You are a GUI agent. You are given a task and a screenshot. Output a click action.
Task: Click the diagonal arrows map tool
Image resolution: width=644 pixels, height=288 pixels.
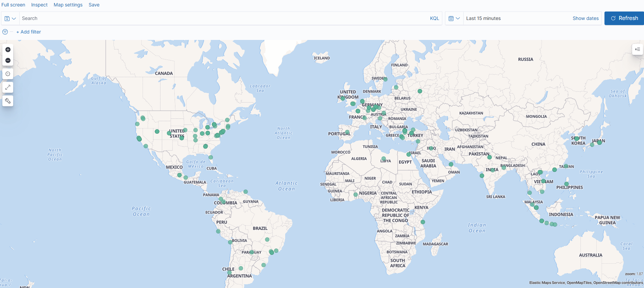(x=8, y=87)
